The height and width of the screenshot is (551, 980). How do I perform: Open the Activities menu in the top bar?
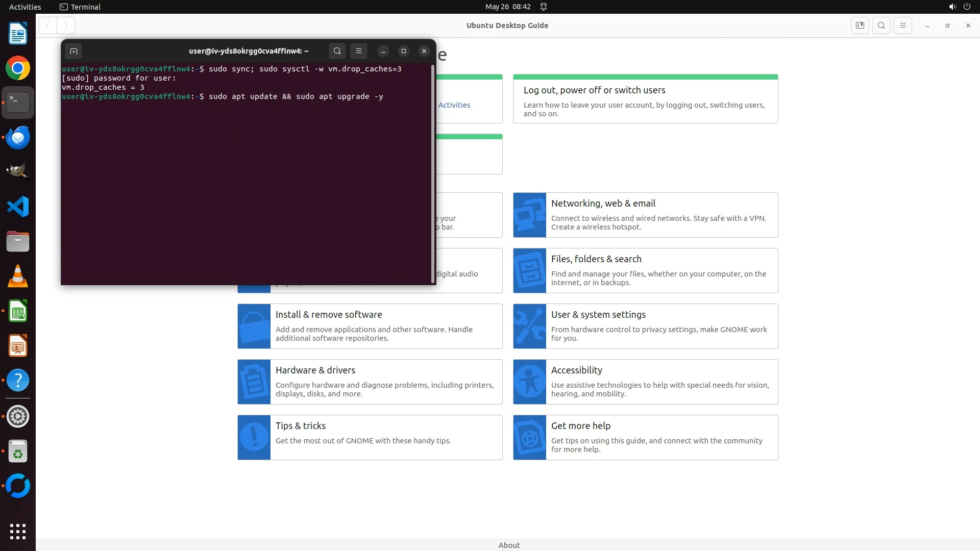pos(25,7)
